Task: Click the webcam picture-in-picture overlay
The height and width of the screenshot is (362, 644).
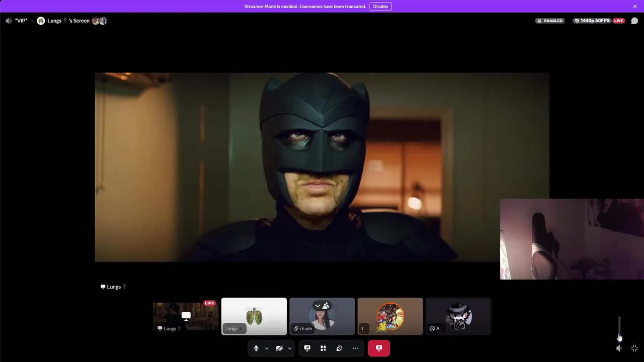Action: [x=572, y=239]
